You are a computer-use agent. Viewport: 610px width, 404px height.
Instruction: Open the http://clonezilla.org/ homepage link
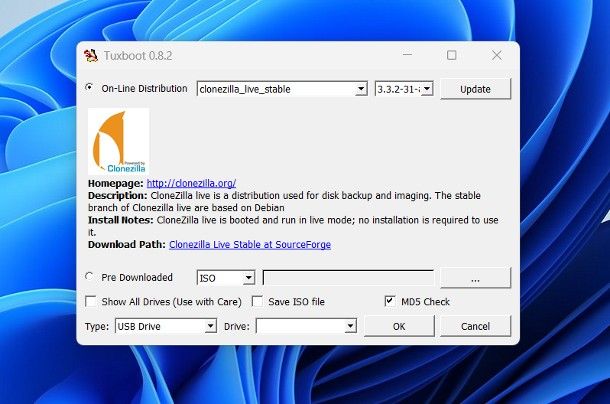pyautogui.click(x=191, y=183)
